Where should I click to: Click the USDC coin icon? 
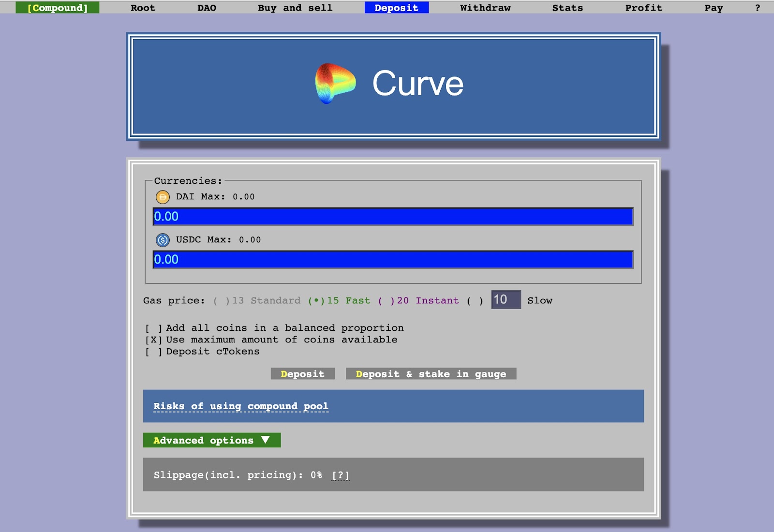163,240
